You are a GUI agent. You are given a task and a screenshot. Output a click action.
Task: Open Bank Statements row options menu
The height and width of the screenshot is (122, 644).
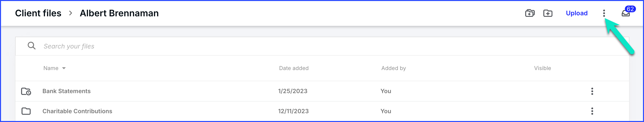point(592,91)
